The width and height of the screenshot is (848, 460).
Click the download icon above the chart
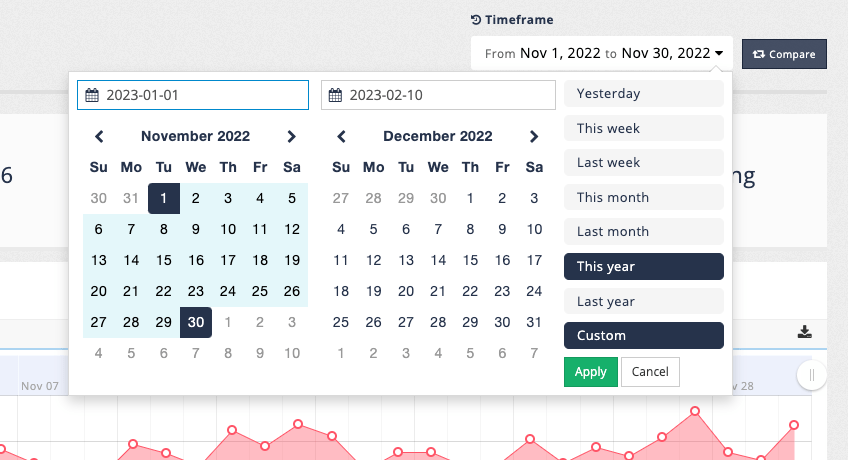coord(804,332)
